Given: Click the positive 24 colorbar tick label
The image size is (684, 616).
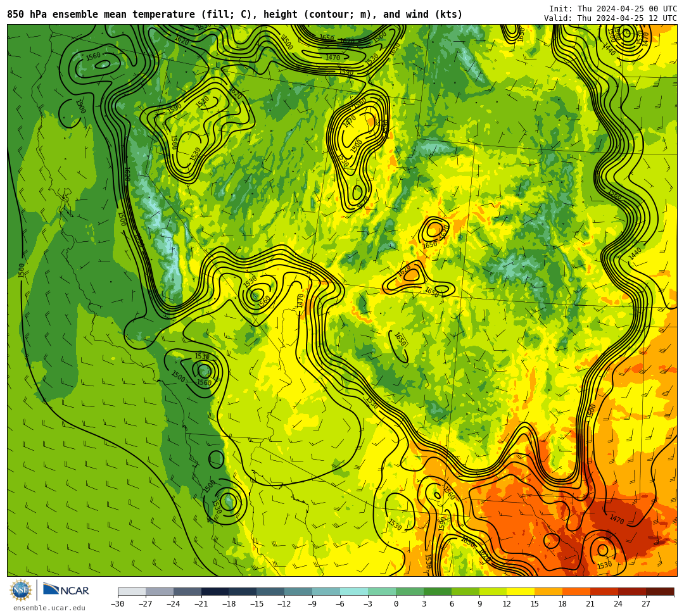Looking at the screenshot, I should [618, 604].
